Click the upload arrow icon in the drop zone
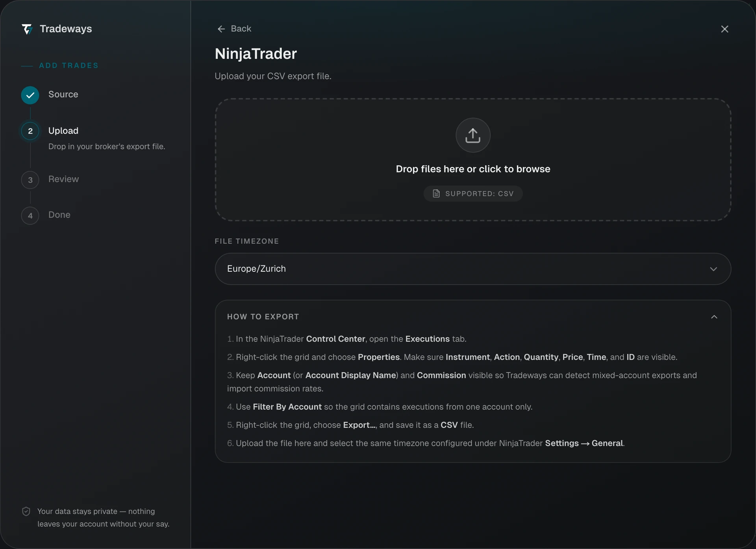This screenshot has height=549, width=756. (473, 135)
